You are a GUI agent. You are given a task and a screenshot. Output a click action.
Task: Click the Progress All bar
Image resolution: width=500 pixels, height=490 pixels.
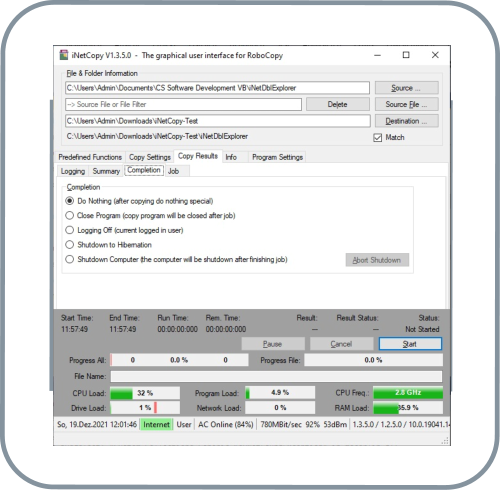tap(179, 360)
